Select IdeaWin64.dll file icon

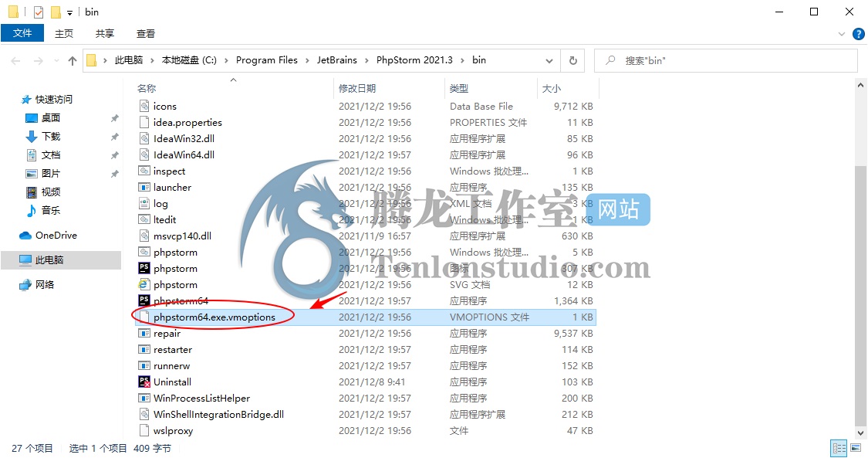144,154
